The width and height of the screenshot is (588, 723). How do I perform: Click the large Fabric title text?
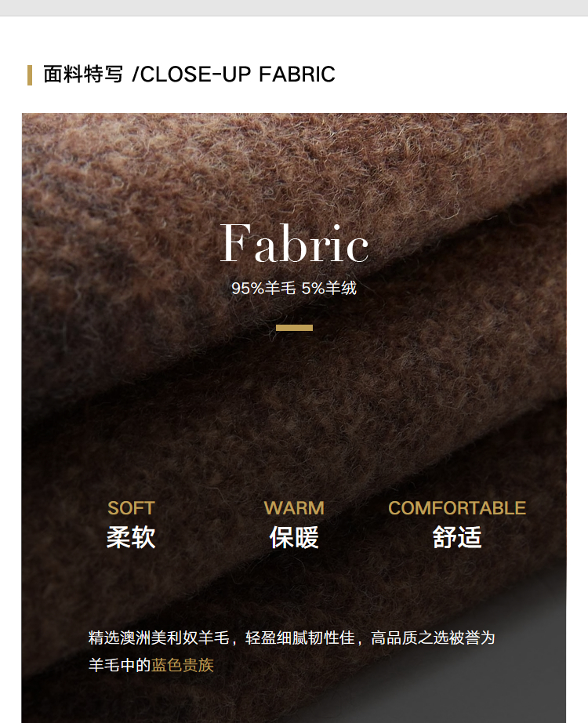(294, 243)
